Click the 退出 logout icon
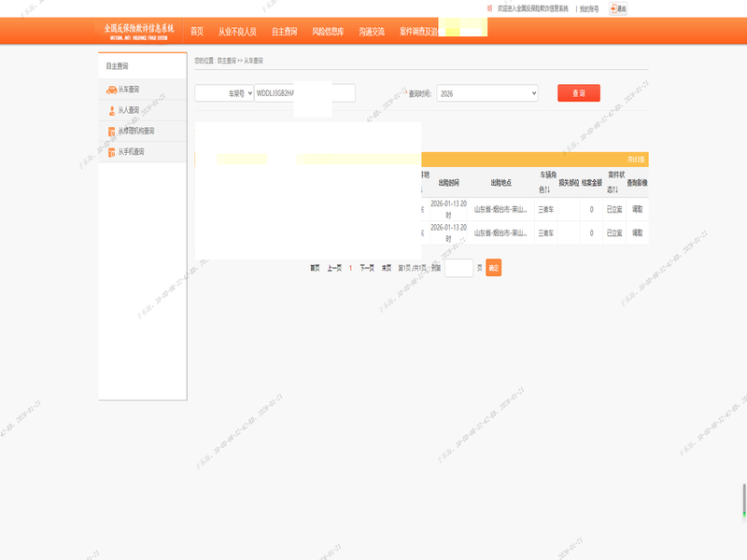 coord(618,8)
